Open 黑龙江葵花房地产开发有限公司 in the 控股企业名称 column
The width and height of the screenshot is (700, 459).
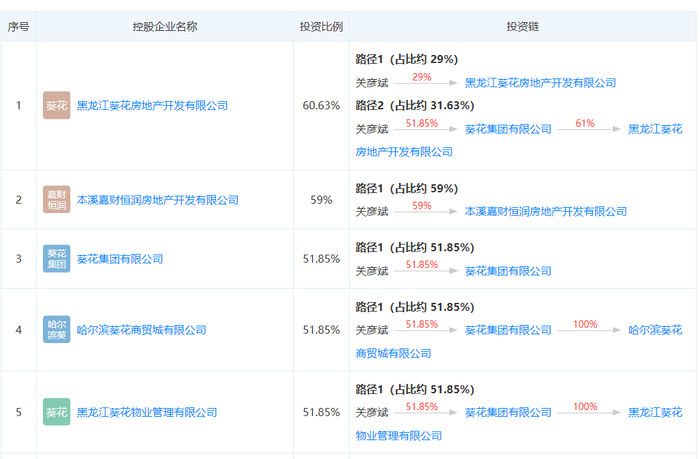tap(152, 105)
